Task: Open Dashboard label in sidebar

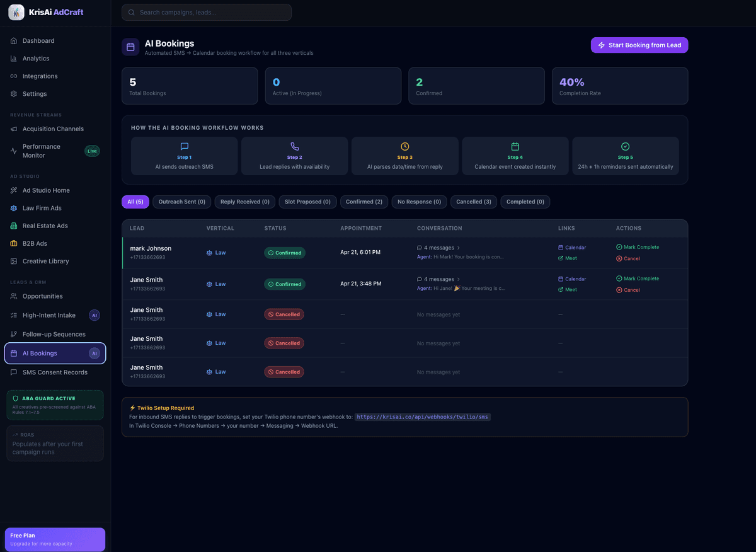Action: 38,41
